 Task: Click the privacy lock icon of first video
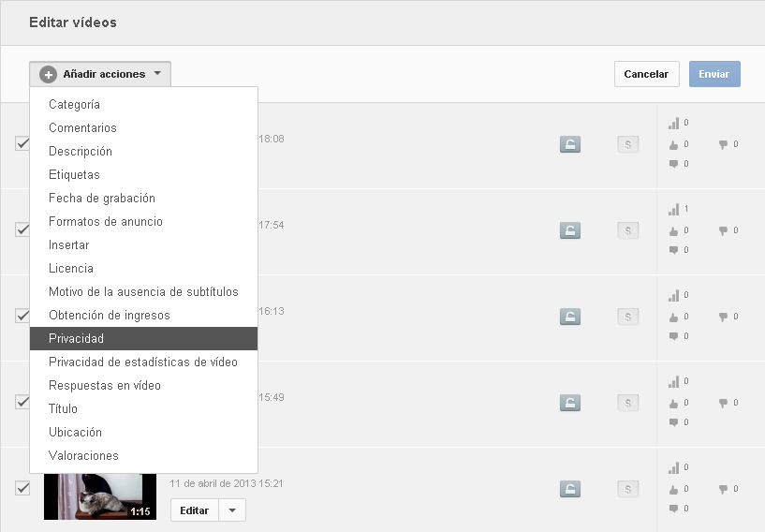[x=570, y=144]
